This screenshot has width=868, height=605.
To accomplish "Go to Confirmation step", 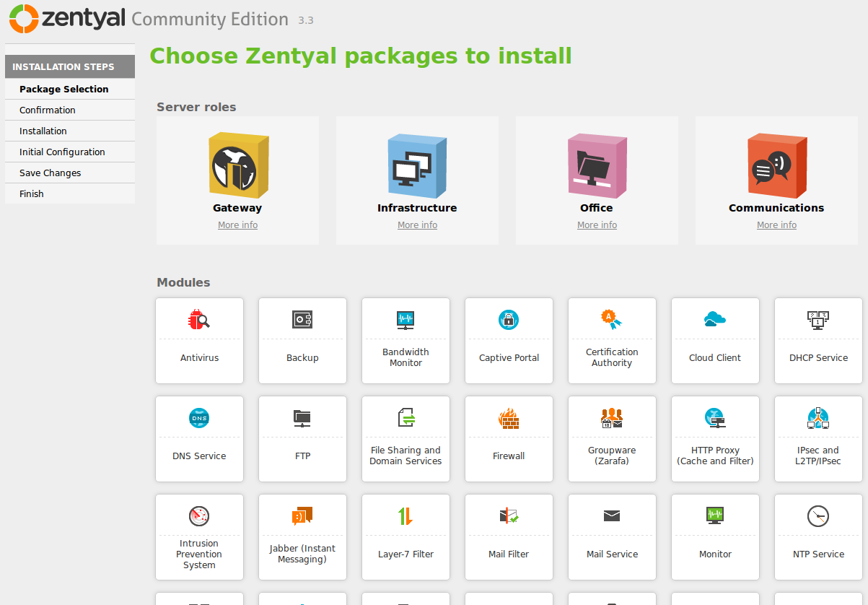I will pyautogui.click(x=70, y=110).
